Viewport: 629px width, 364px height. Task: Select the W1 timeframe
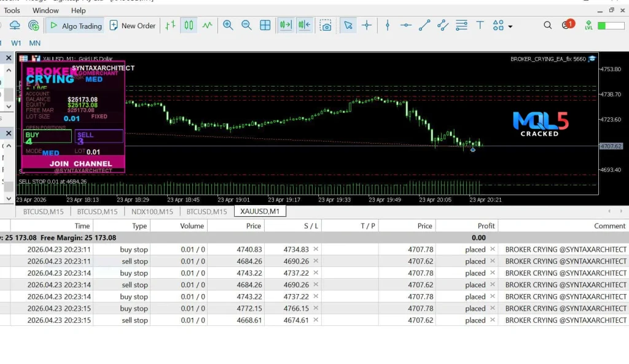click(x=16, y=43)
